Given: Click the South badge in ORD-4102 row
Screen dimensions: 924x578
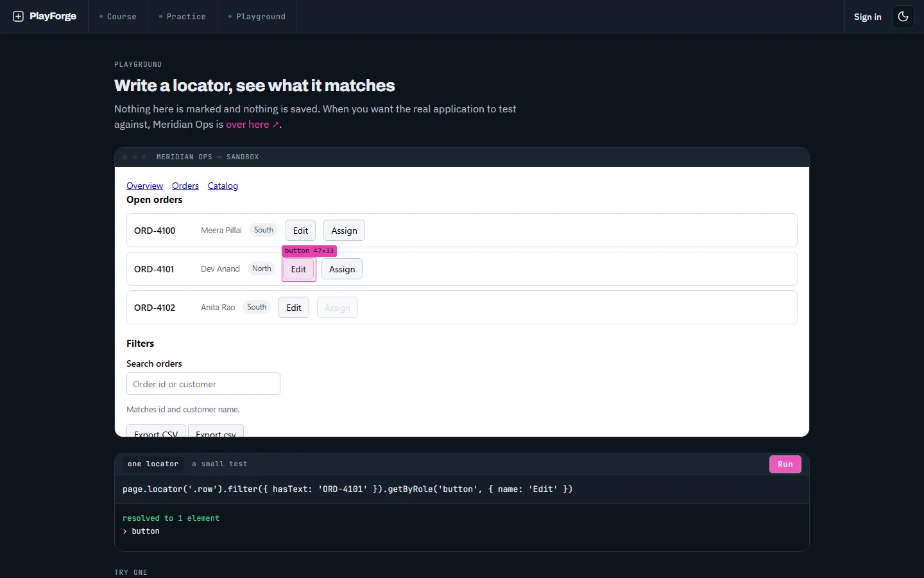Looking at the screenshot, I should tap(257, 307).
